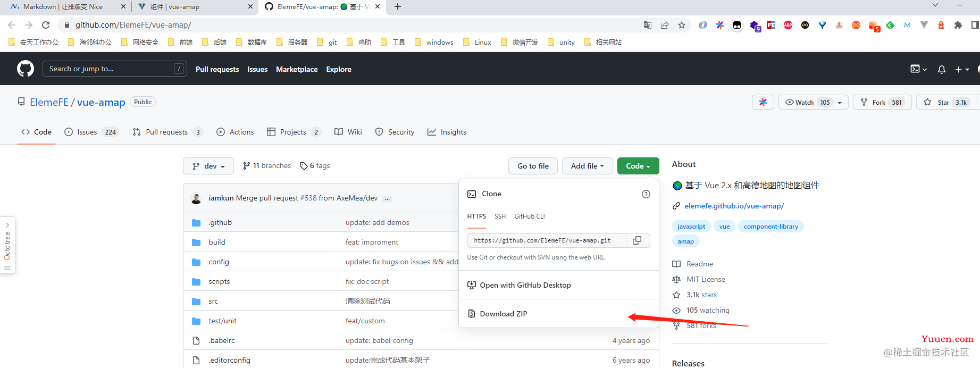
Task: Go back with the browser back arrow
Action: [x=12, y=25]
